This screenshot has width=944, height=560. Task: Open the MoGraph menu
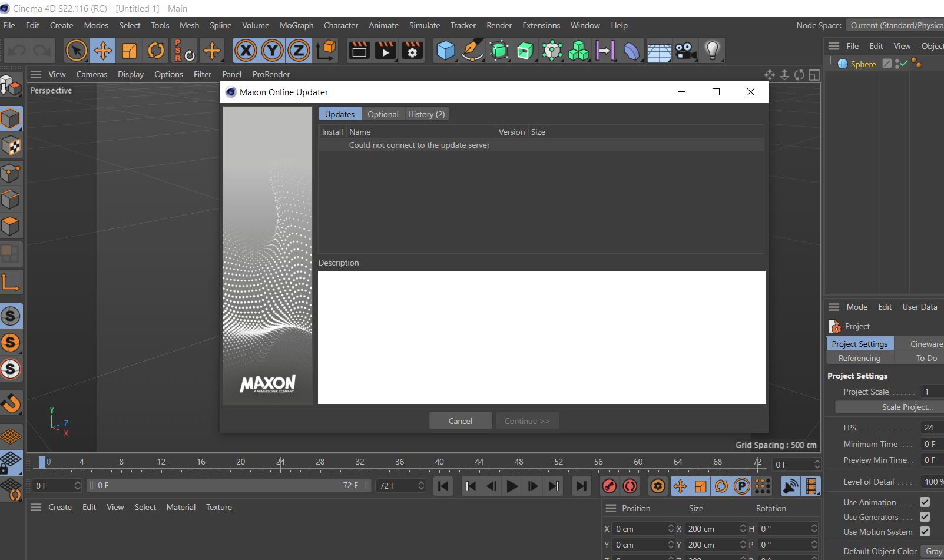click(296, 25)
